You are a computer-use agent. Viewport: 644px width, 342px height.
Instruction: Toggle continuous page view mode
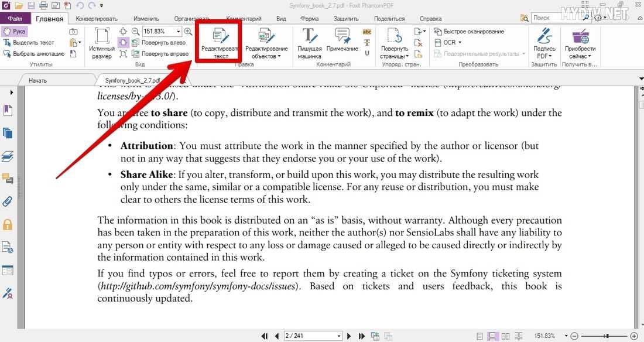click(x=493, y=336)
